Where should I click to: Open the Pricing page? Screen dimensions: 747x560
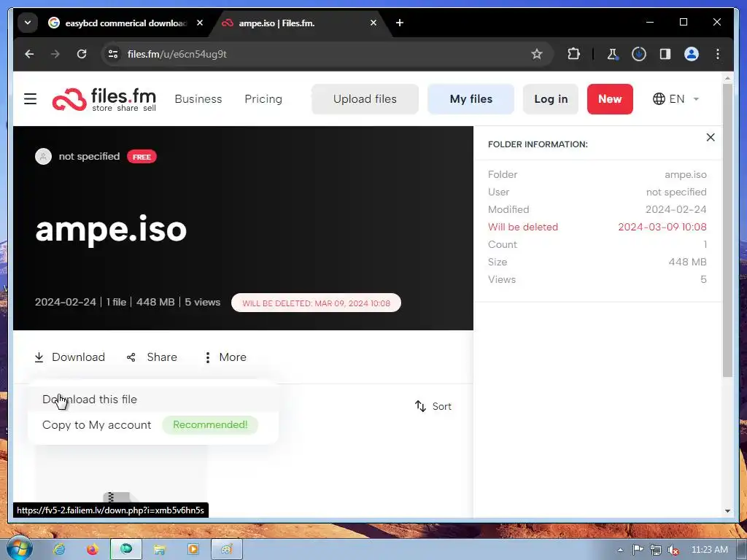[263, 98]
